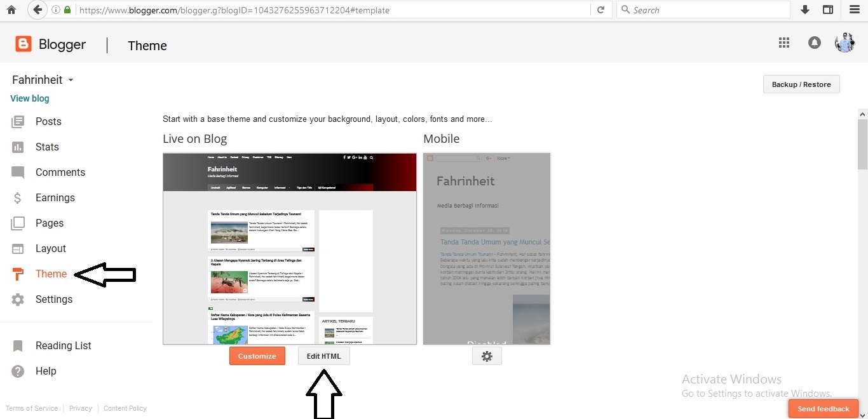
Task: Click the desktop Live on Blog preview thumbnail
Action: tap(290, 248)
